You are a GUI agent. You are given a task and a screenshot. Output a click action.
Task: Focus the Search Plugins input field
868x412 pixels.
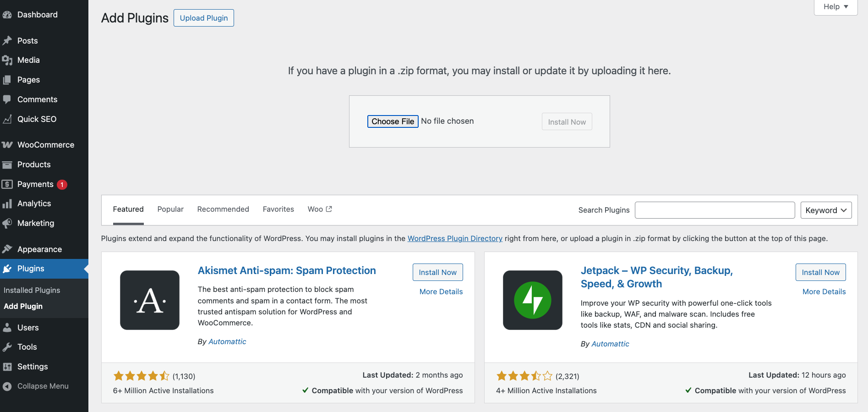(715, 210)
